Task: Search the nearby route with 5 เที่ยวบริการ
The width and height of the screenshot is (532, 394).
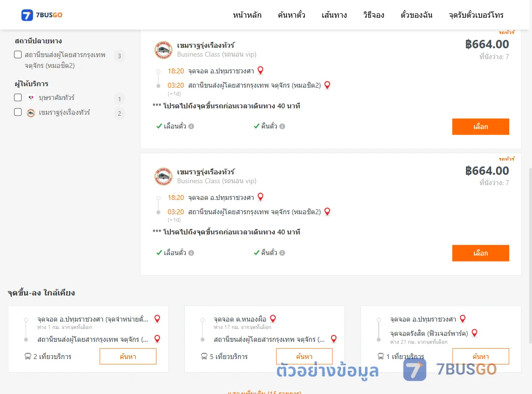Action: click(304, 357)
